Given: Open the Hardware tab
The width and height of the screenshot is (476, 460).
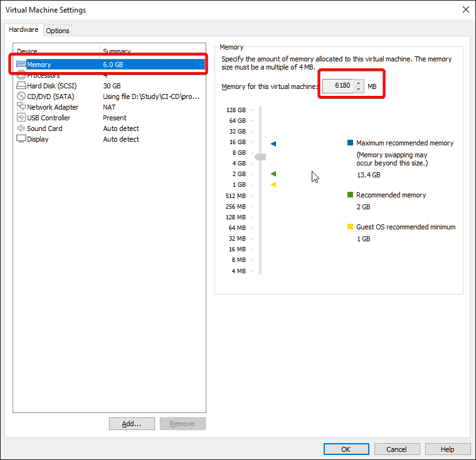Looking at the screenshot, I should click(24, 30).
